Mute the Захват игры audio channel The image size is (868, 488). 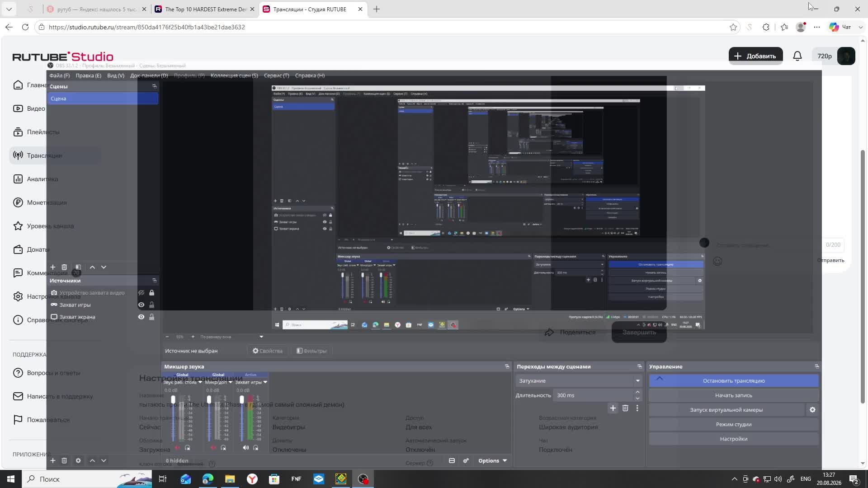pyautogui.click(x=245, y=448)
